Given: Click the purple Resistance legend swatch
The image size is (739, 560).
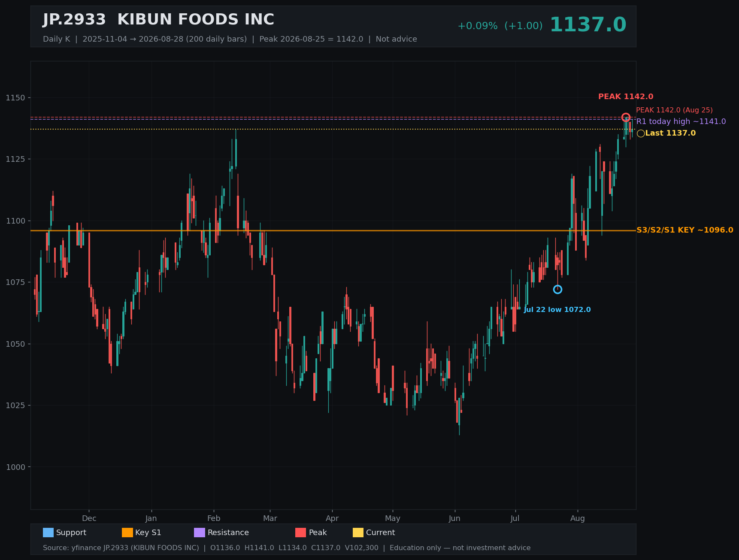Looking at the screenshot, I should (x=200, y=533).
